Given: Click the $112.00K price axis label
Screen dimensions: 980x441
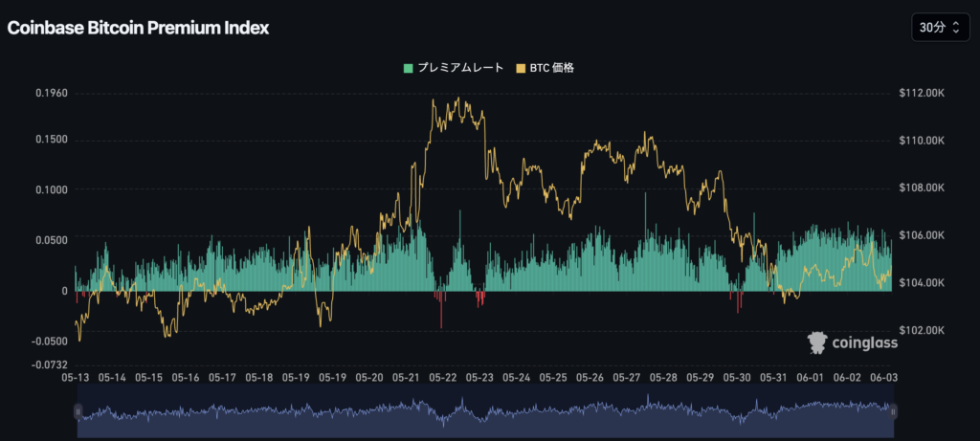Looking at the screenshot, I should point(922,94).
